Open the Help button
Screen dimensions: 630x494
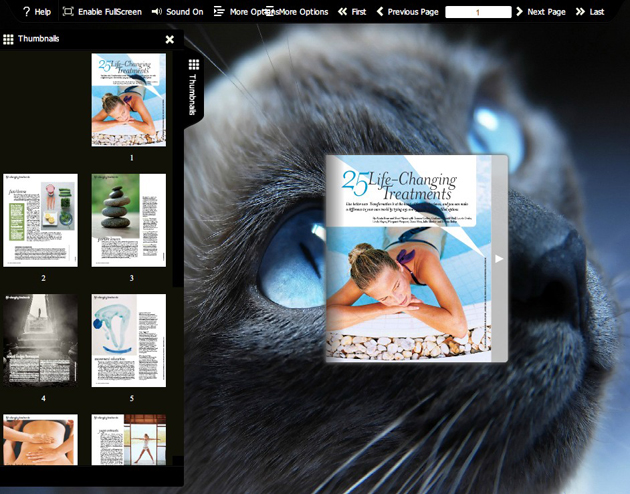(x=37, y=12)
